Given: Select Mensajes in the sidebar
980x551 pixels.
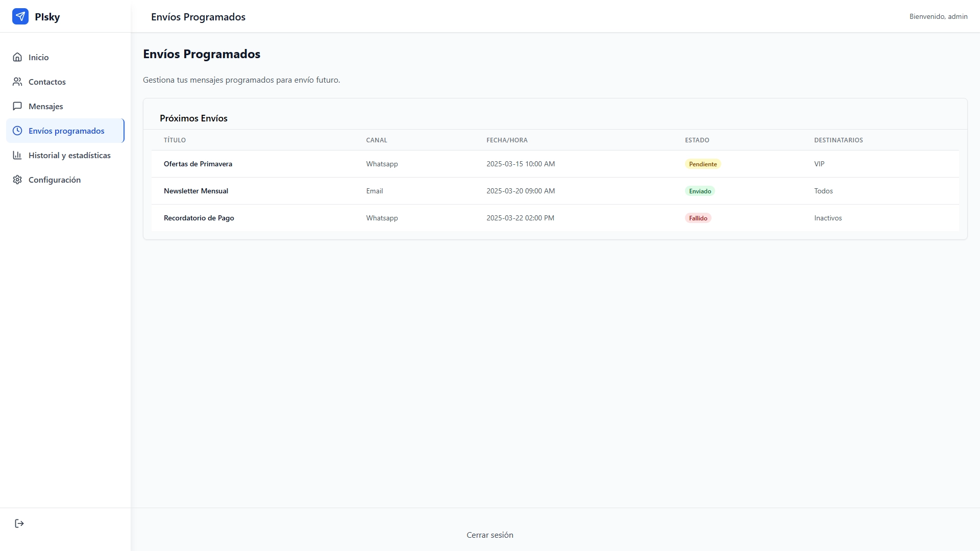Looking at the screenshot, I should [x=65, y=106].
